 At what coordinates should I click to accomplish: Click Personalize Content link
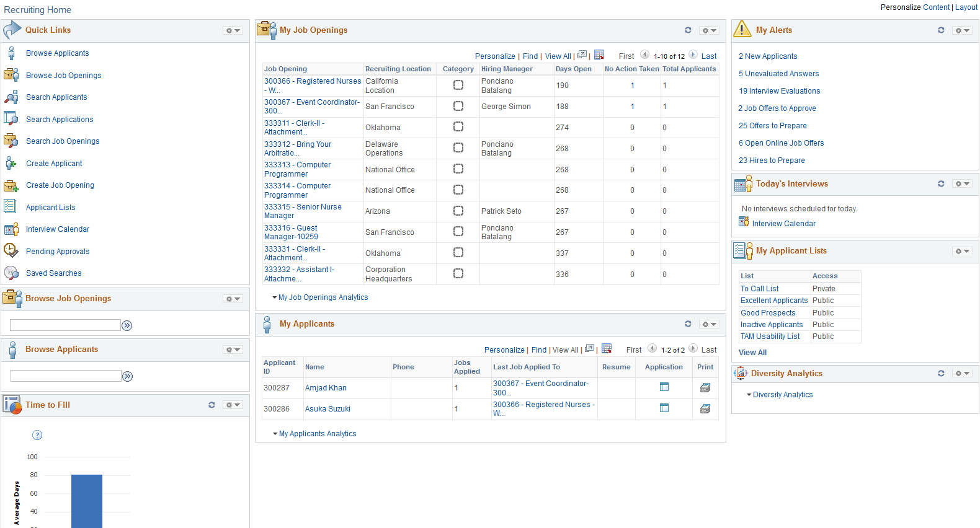click(x=915, y=7)
